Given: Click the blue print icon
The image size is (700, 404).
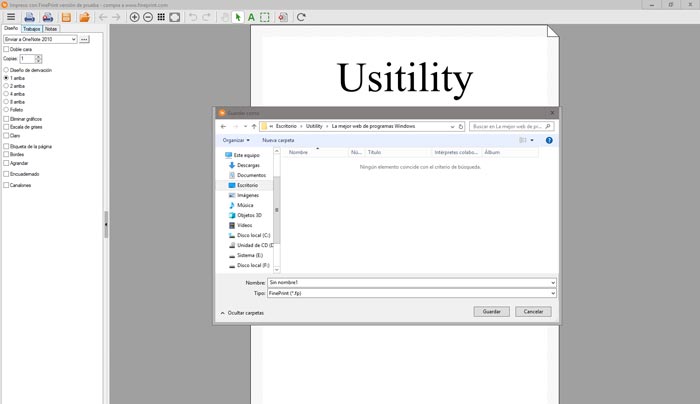Looking at the screenshot, I should tap(29, 17).
